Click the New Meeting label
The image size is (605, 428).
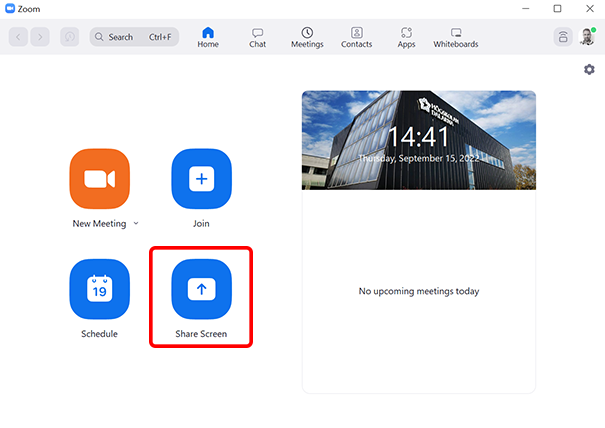(x=99, y=223)
